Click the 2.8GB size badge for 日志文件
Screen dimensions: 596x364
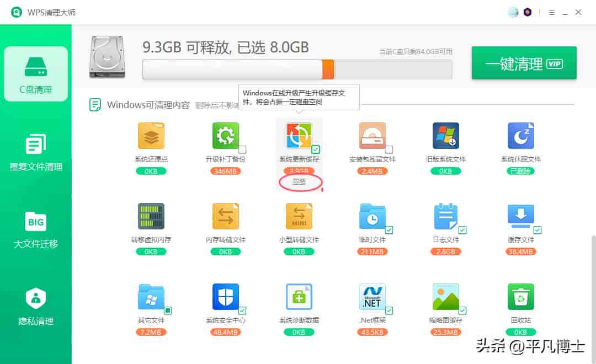click(445, 251)
